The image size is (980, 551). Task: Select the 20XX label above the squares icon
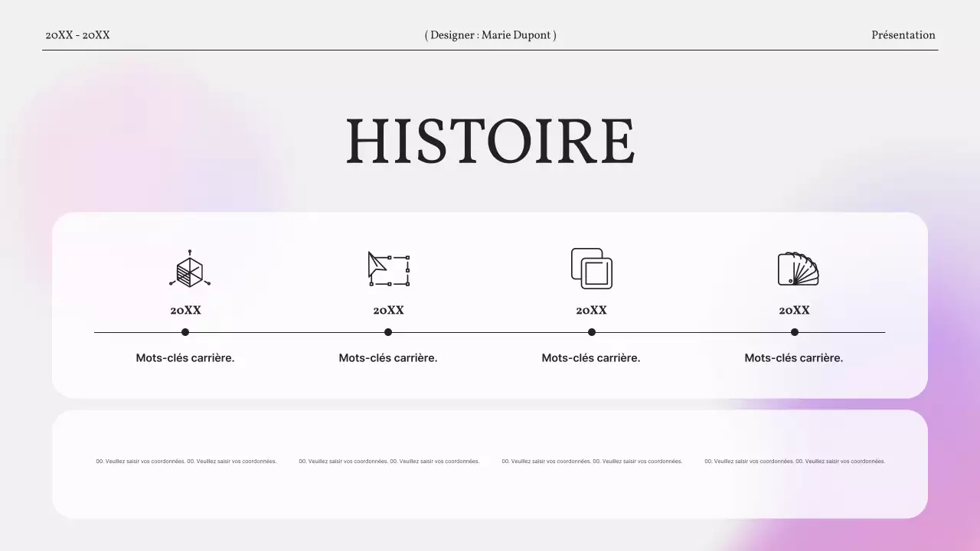click(x=591, y=310)
